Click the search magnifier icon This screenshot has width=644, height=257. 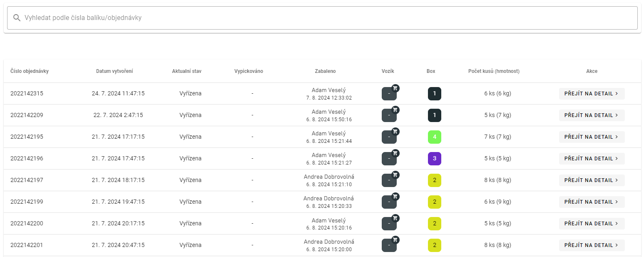[17, 18]
